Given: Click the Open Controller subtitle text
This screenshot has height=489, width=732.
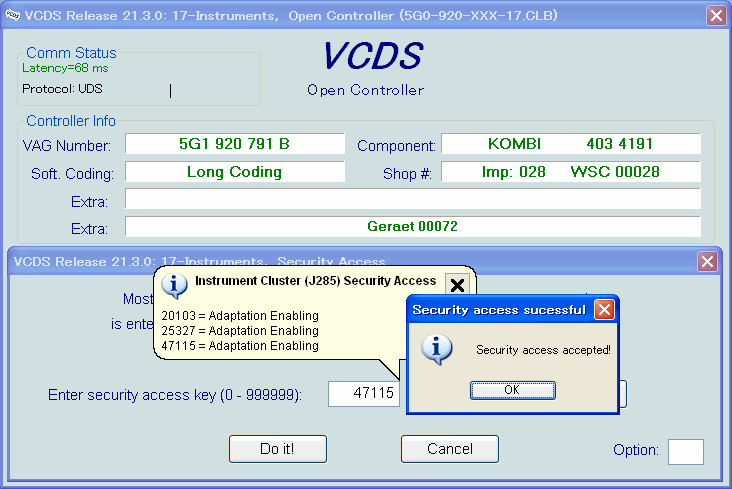Looking at the screenshot, I should point(366,90).
